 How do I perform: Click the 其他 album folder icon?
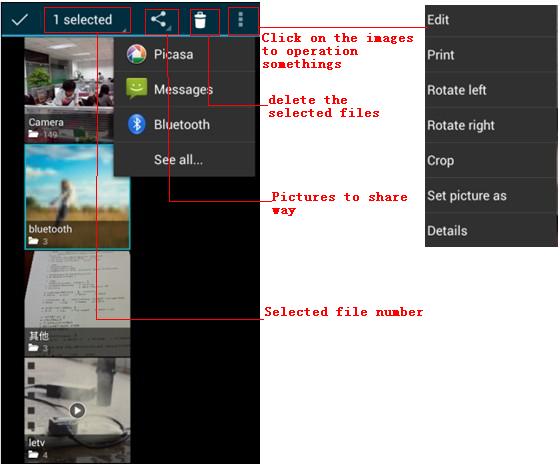(33, 347)
